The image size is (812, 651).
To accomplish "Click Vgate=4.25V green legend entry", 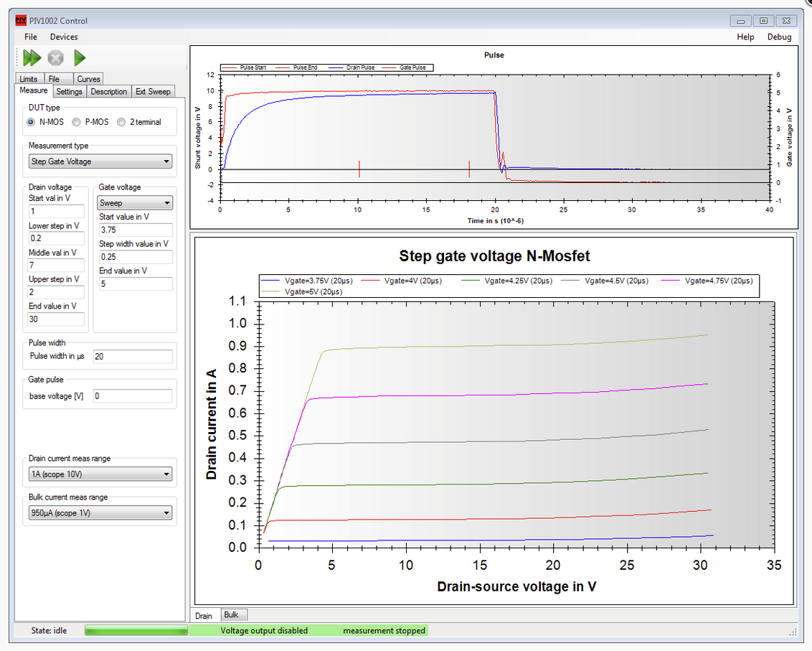I will [507, 281].
